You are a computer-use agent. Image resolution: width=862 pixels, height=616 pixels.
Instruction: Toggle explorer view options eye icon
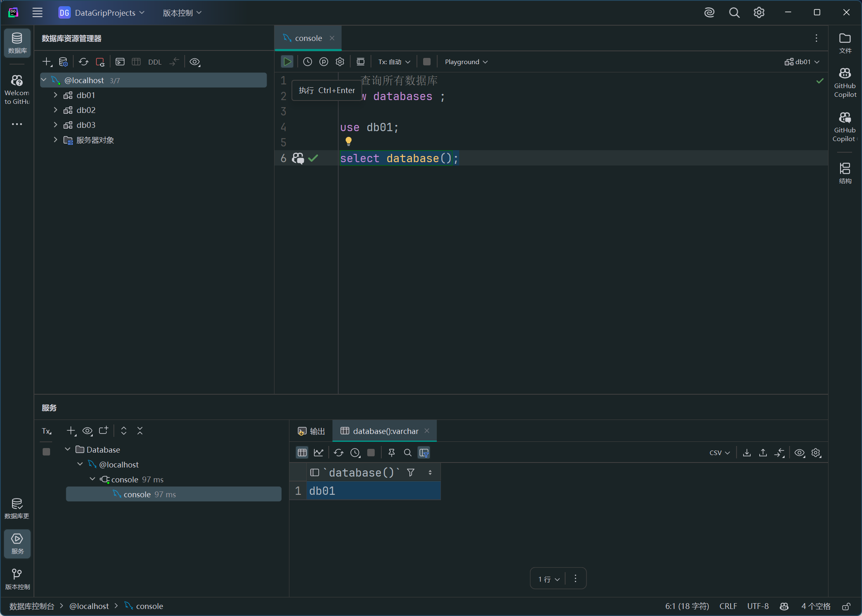[x=194, y=62]
